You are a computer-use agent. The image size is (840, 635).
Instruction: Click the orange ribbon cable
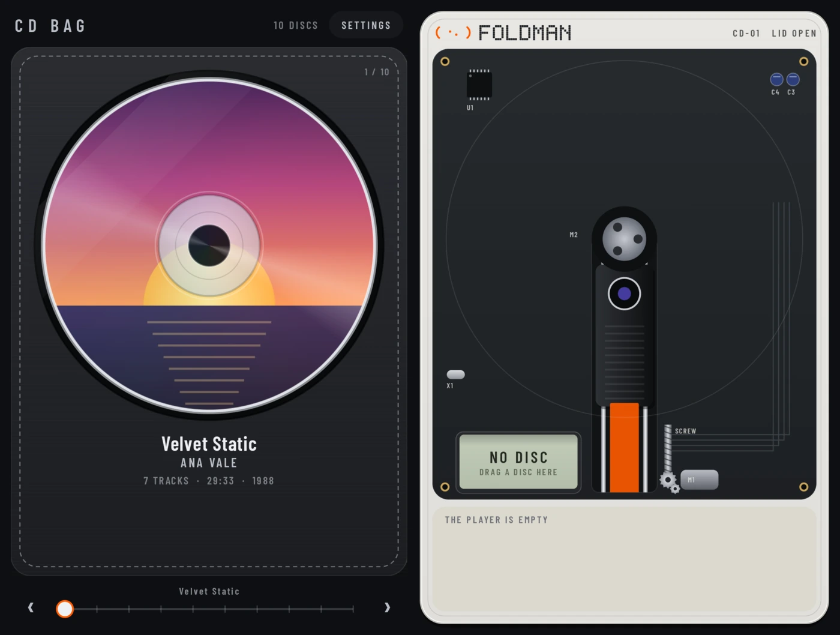pos(624,448)
